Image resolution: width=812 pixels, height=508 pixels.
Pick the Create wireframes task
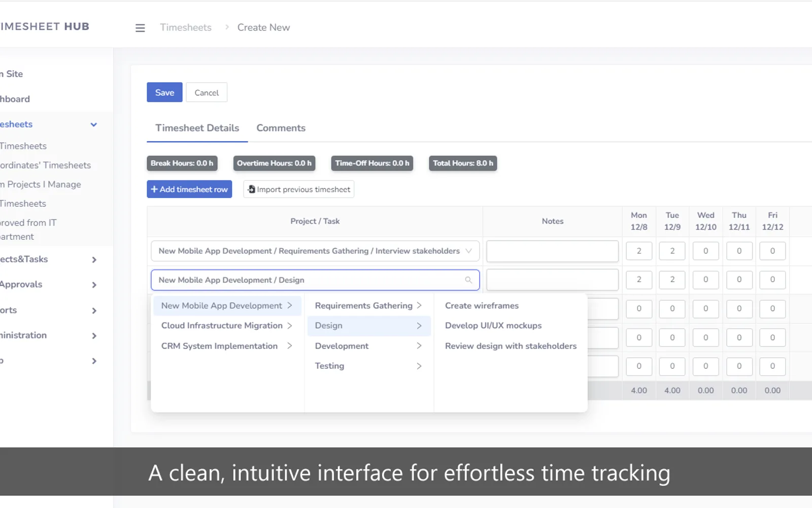point(482,306)
